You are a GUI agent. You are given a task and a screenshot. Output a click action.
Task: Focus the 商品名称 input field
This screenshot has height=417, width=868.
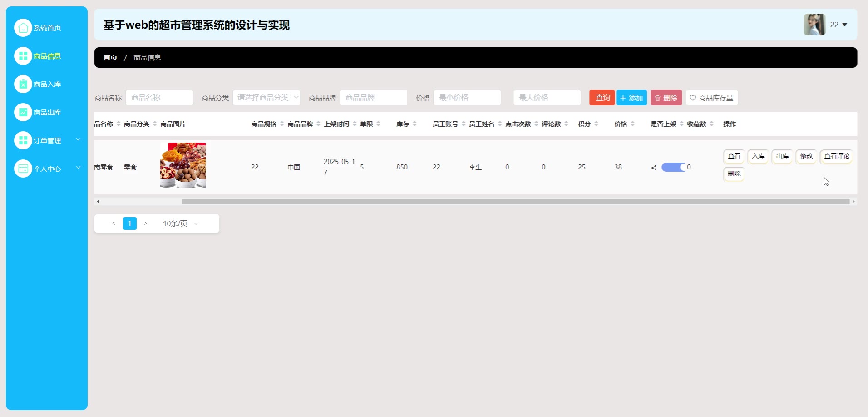click(x=159, y=98)
